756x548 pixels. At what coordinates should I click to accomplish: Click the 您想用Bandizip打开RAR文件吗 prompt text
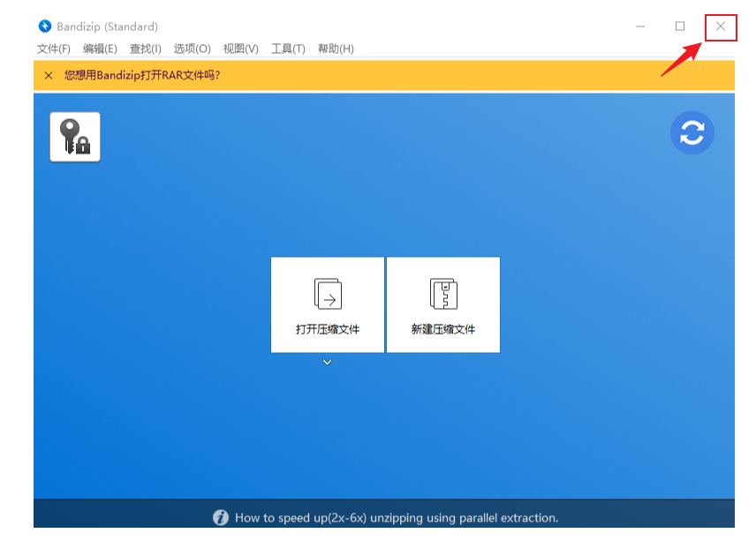click(142, 75)
